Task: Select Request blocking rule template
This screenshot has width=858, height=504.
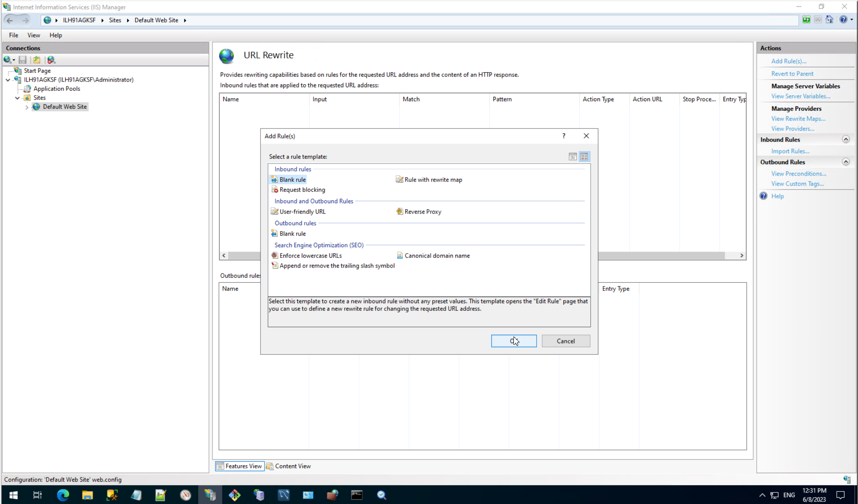Action: click(302, 190)
